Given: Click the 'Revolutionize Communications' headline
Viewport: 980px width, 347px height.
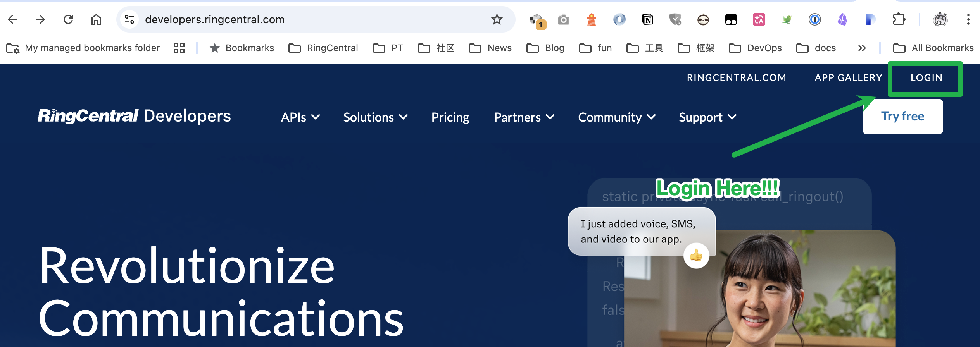Looking at the screenshot, I should [221, 292].
